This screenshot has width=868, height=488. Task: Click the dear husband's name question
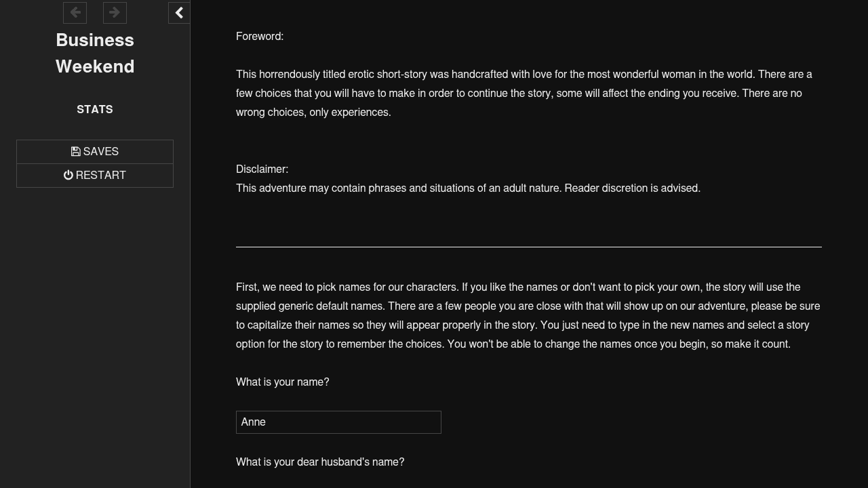coord(320,462)
